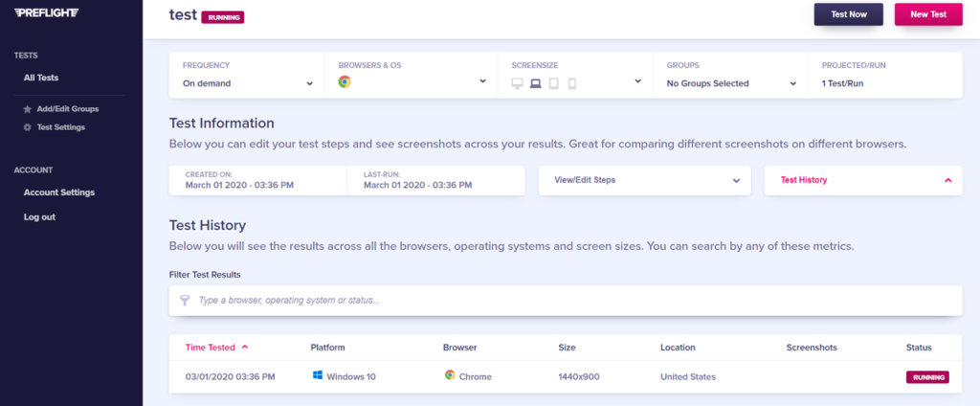Click the Location column header

678,348
